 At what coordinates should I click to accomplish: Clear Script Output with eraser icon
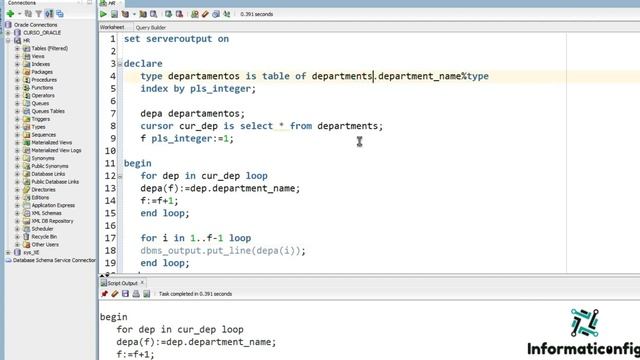[115, 294]
